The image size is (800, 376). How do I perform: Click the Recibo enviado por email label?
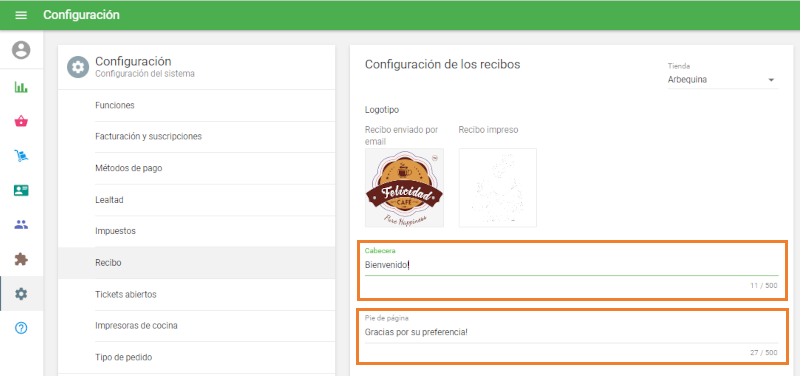[402, 136]
